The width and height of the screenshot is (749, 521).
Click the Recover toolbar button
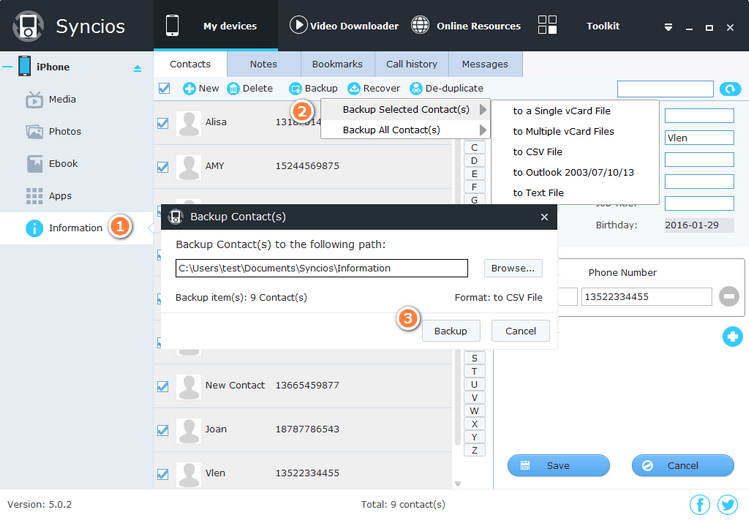coord(374,88)
